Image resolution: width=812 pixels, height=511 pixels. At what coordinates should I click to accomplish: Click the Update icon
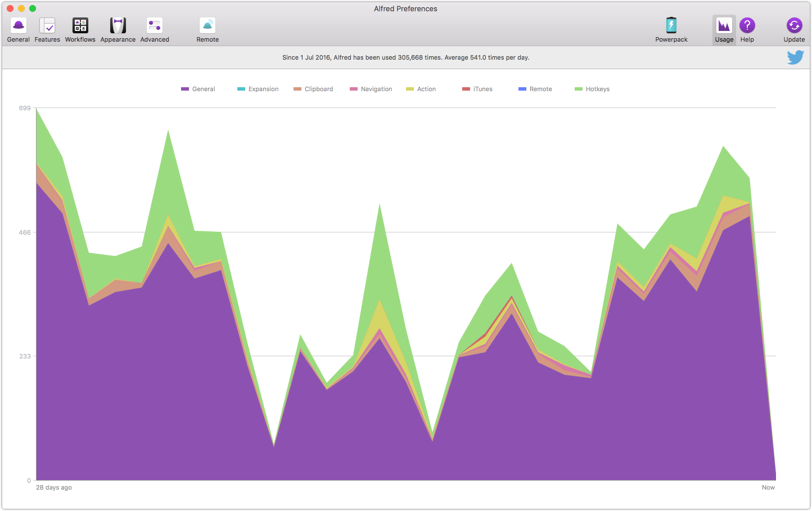pyautogui.click(x=795, y=25)
